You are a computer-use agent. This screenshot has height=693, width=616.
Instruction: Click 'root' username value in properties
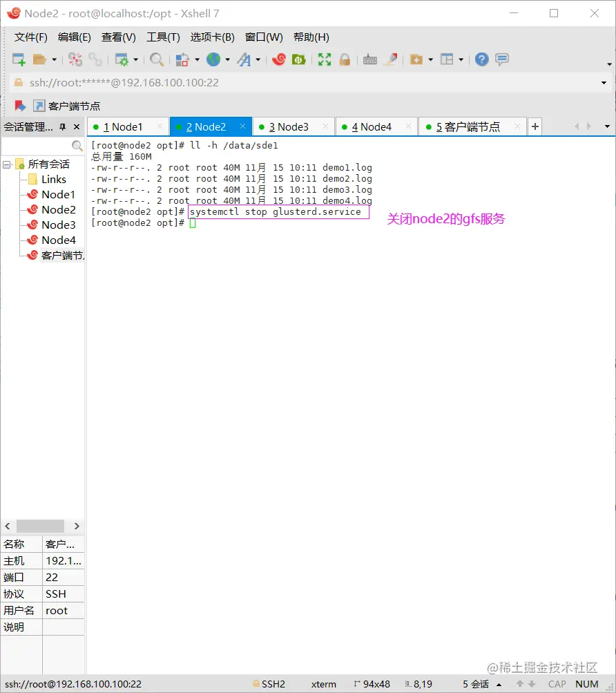pos(57,611)
